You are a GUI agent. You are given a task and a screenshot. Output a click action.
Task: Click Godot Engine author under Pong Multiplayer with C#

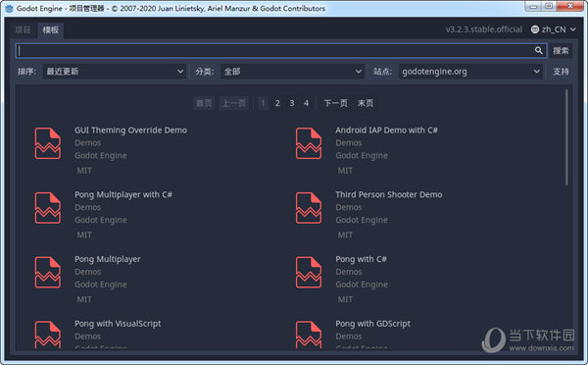tap(101, 221)
